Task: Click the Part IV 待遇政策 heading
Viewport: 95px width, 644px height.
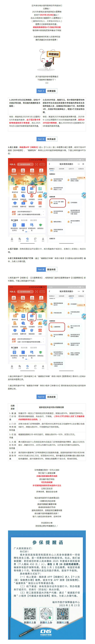Action: (47, 397)
